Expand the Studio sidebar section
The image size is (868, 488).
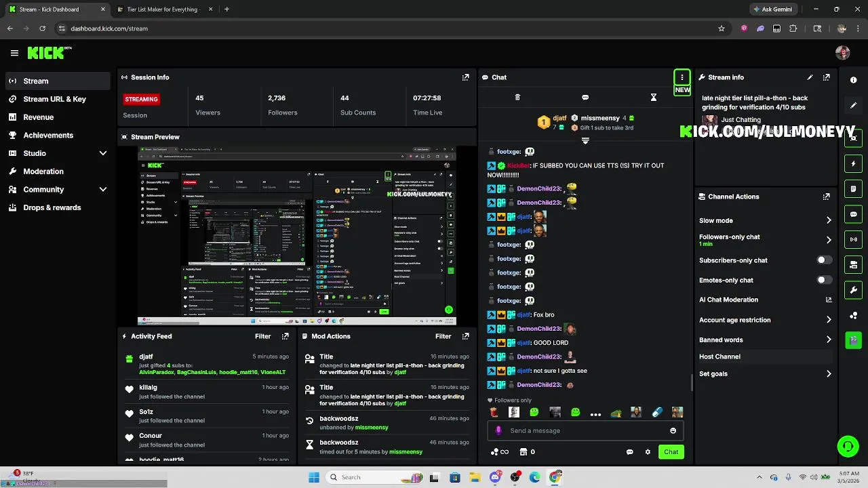[x=103, y=153]
